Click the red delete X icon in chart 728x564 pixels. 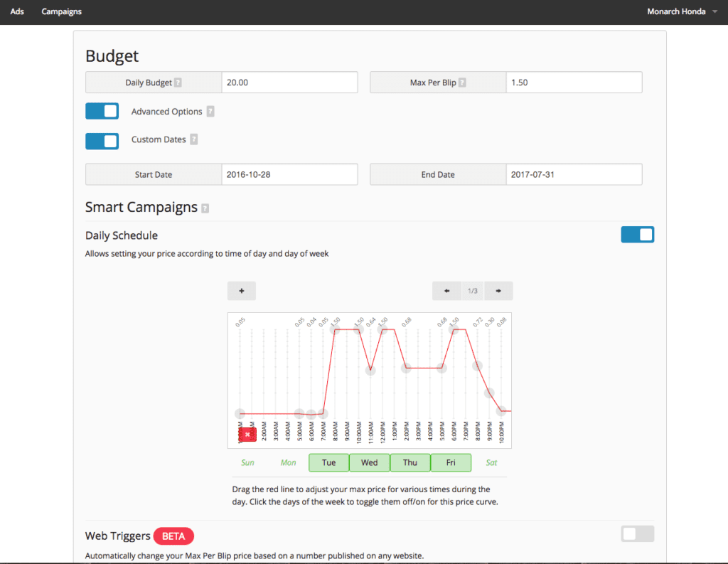coord(247,434)
